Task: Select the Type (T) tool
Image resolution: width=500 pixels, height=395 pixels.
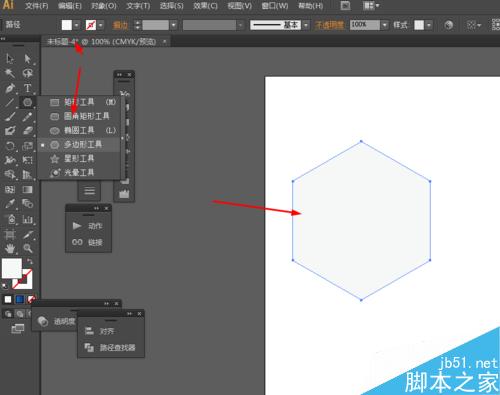Action: click(x=28, y=88)
